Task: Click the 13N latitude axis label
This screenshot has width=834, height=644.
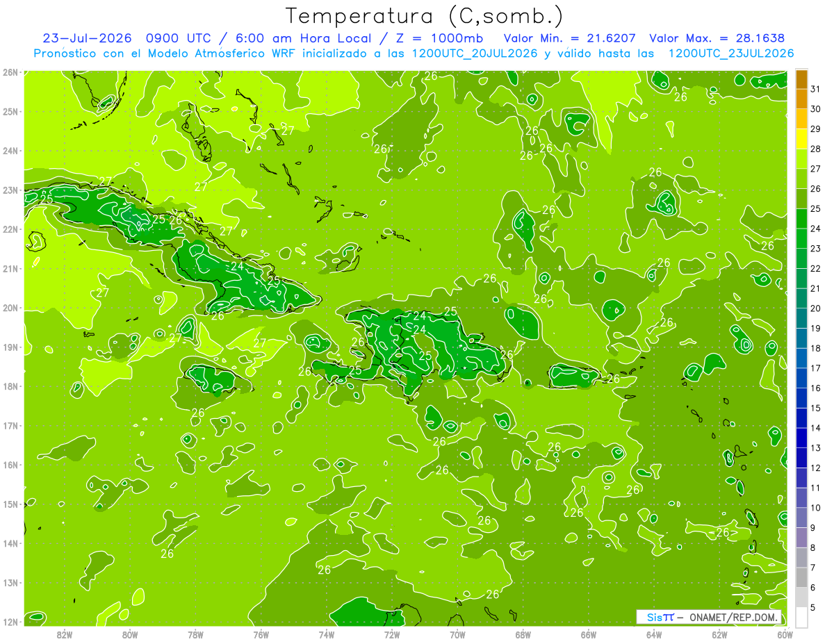Action: [10, 583]
